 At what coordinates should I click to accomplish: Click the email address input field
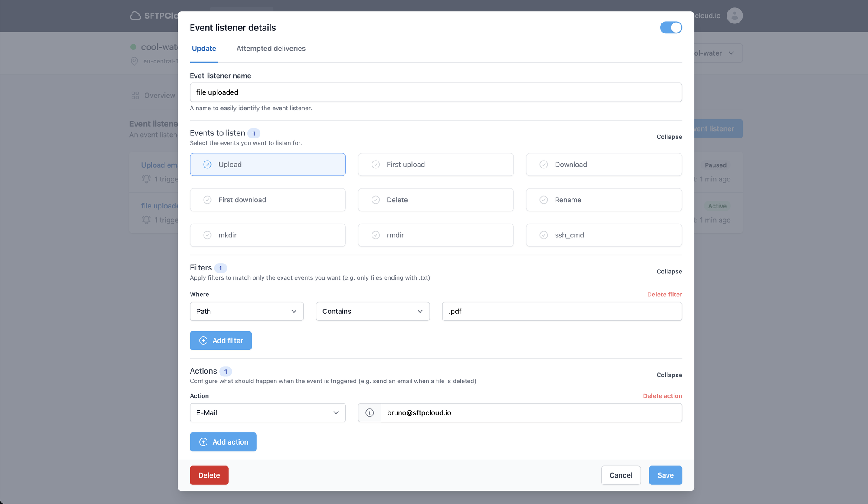[x=531, y=412]
